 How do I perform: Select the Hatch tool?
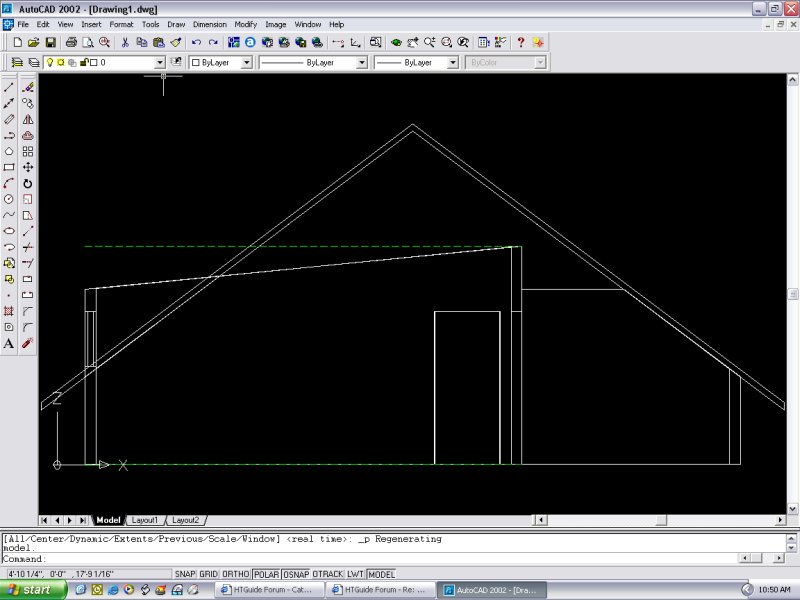click(x=9, y=311)
